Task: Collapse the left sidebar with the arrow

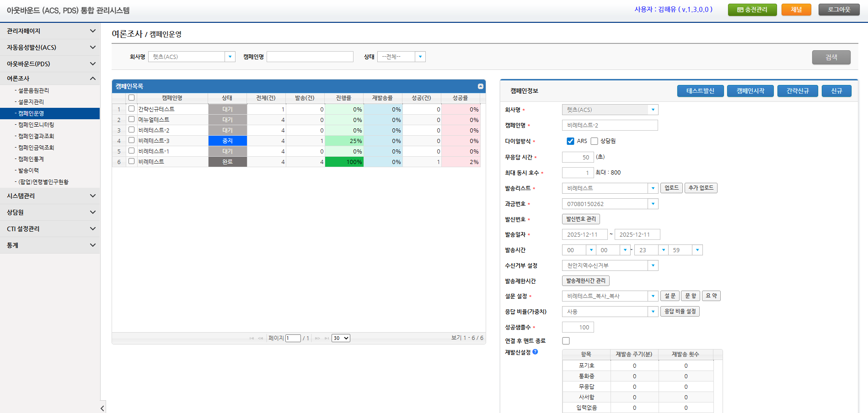Action: 102,408
